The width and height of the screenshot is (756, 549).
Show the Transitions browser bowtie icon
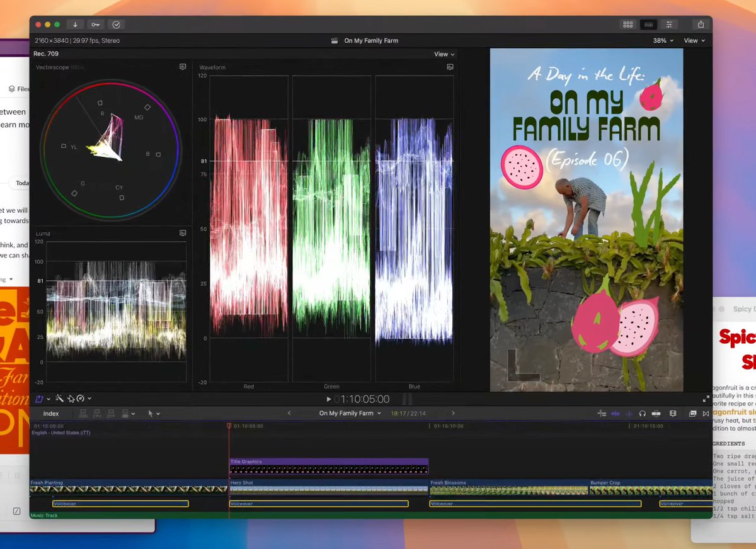click(706, 414)
